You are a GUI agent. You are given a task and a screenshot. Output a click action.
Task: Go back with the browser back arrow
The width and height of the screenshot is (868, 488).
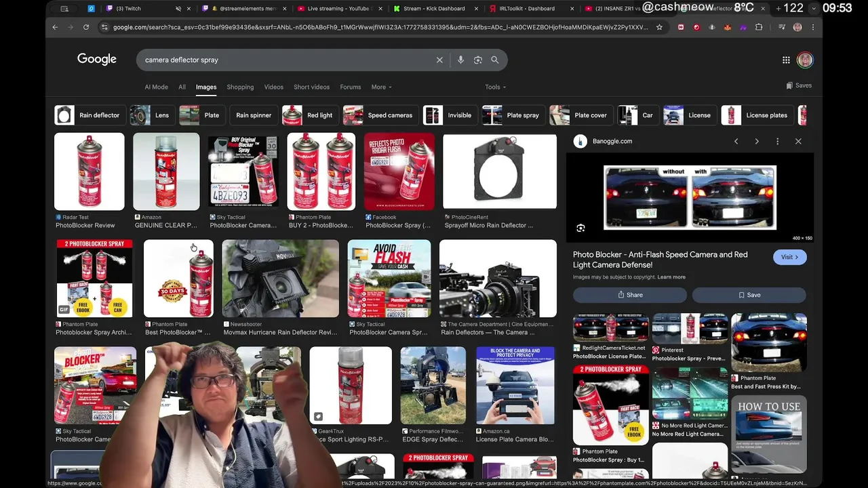55,27
